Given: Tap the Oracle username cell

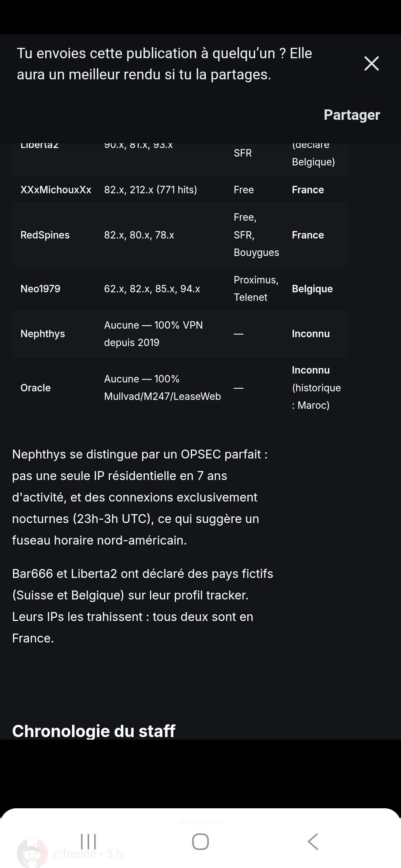Looking at the screenshot, I should (x=36, y=388).
